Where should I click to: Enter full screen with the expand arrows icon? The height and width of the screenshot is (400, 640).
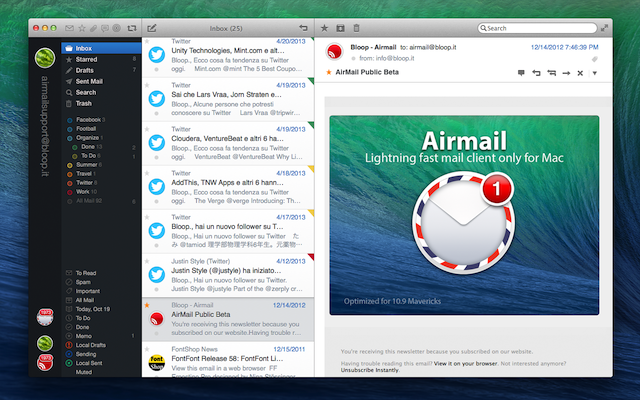[604, 28]
